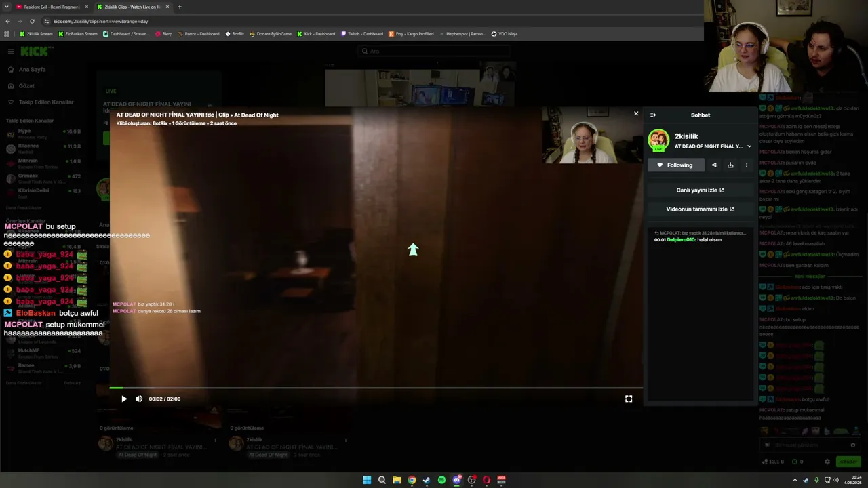Open the clip more options menu
The image size is (868, 488).
pos(747,165)
